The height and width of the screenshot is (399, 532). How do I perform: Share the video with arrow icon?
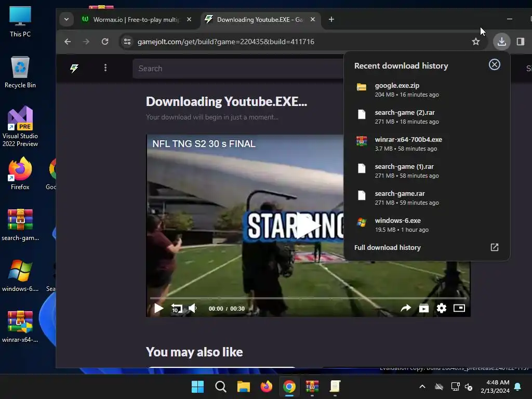pos(406,308)
